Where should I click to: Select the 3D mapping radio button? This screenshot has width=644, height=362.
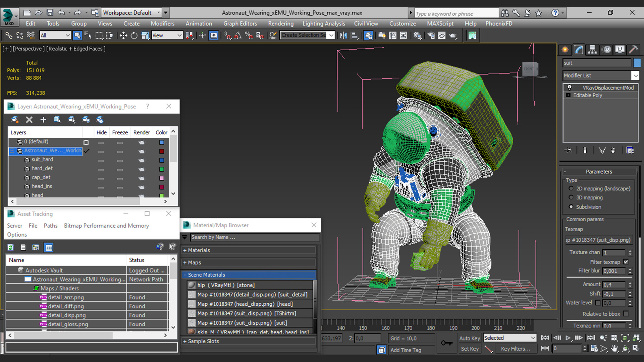pyautogui.click(x=571, y=197)
